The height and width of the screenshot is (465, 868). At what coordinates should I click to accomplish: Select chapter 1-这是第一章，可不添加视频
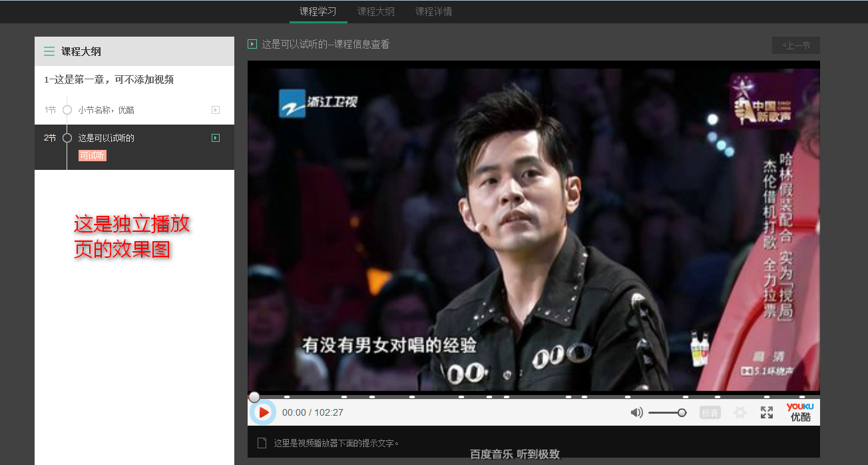pyautogui.click(x=109, y=79)
